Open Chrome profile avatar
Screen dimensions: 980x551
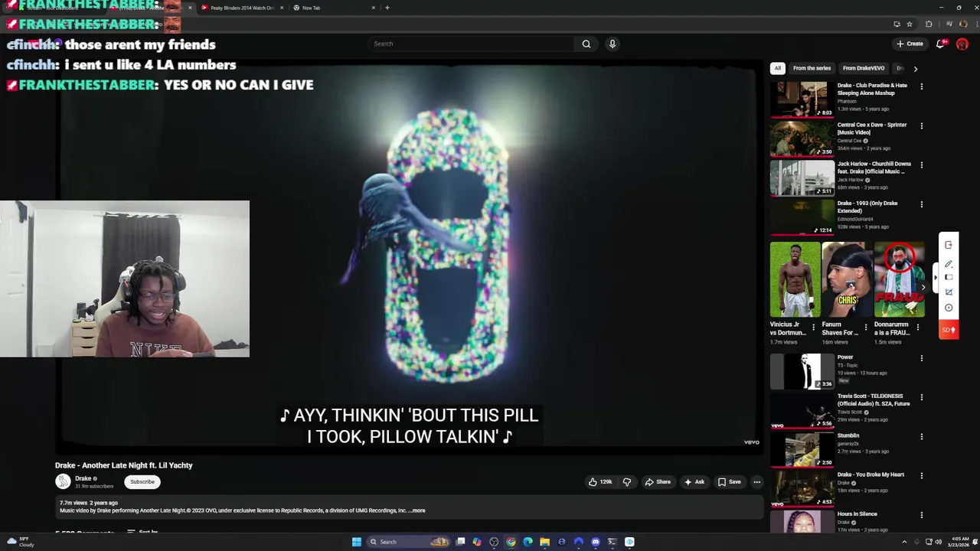(x=963, y=24)
